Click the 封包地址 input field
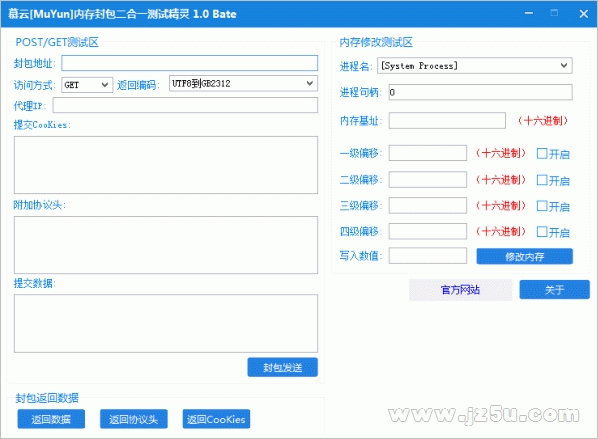This screenshot has width=598, height=439. (x=190, y=63)
